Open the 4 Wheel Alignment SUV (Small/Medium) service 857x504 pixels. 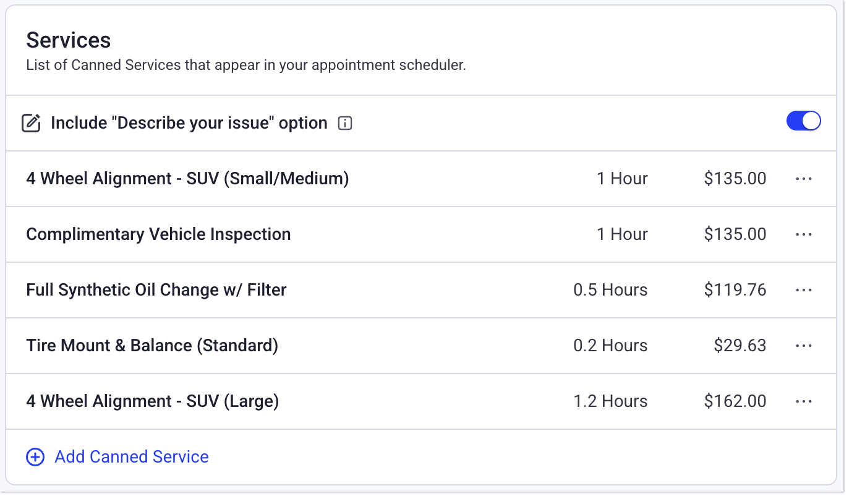pos(187,178)
